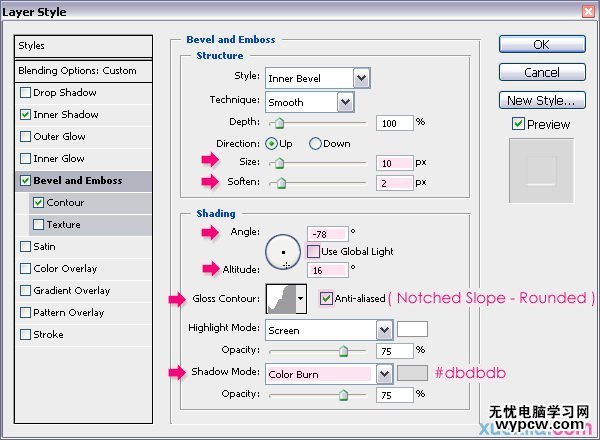Enable the Gradient Overlay checkbox
This screenshot has height=440, width=600.
25,290
